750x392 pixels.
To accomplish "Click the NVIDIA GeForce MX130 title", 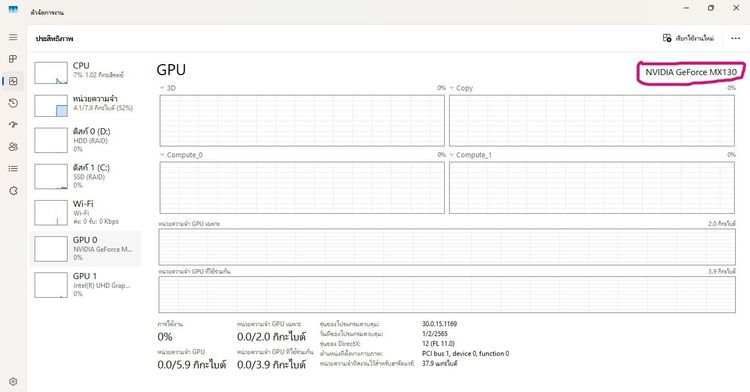I will point(691,72).
